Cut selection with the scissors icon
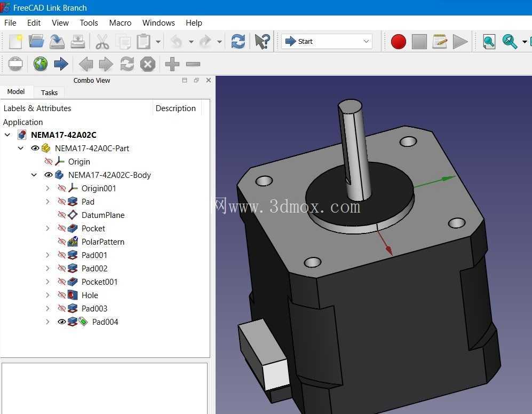 coord(102,42)
